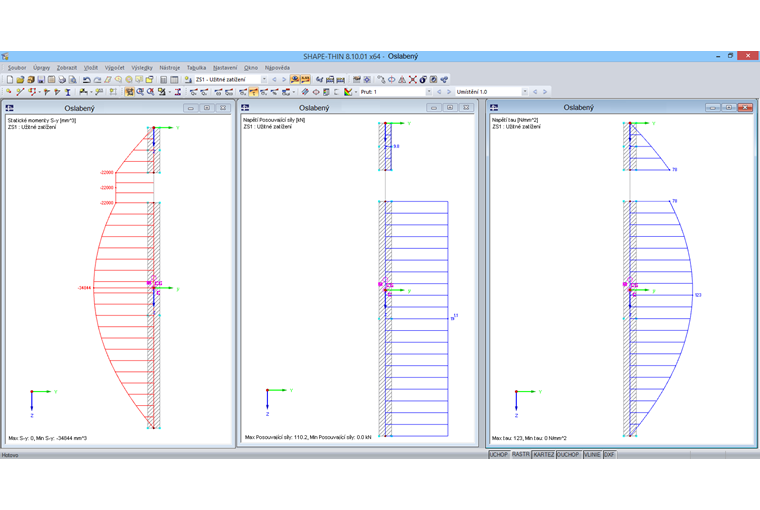Screen dimensions: 760x510
Task: Click the first table grid icon in the top toolbar
Action: [164, 80]
